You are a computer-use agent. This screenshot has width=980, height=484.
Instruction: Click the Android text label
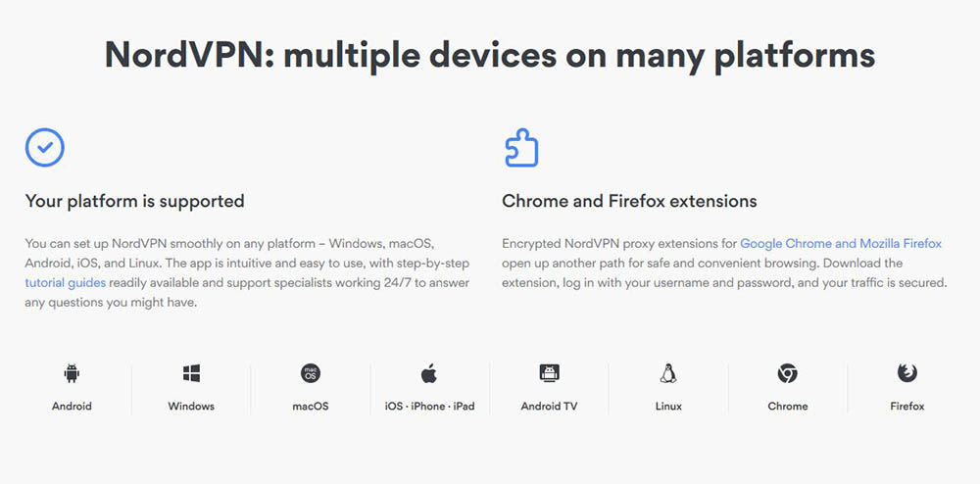[x=72, y=406]
